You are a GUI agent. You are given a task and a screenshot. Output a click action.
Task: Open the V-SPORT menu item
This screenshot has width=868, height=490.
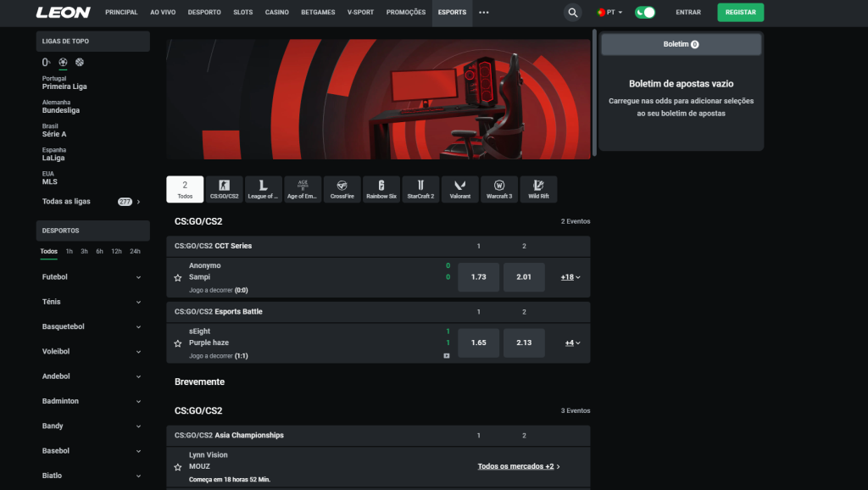point(360,12)
